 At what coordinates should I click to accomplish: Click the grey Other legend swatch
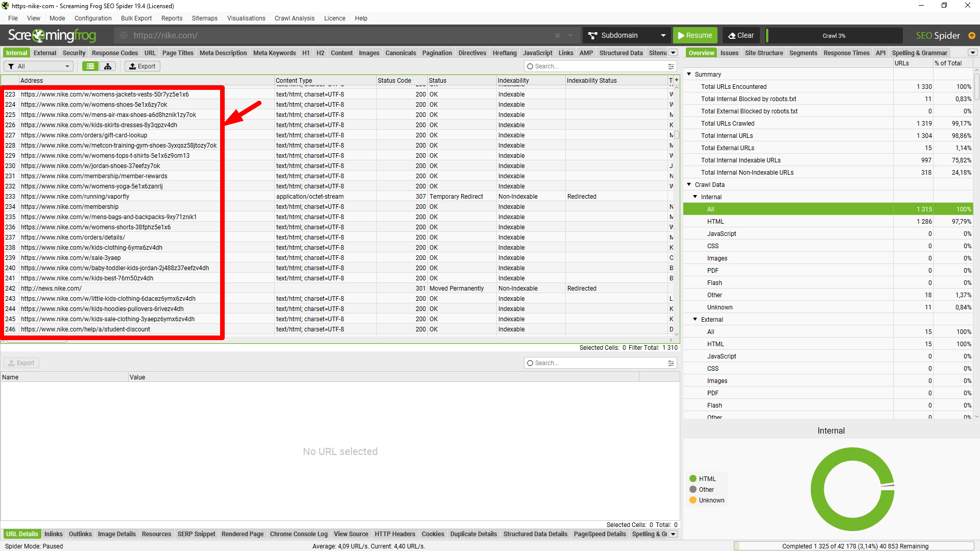click(x=693, y=489)
